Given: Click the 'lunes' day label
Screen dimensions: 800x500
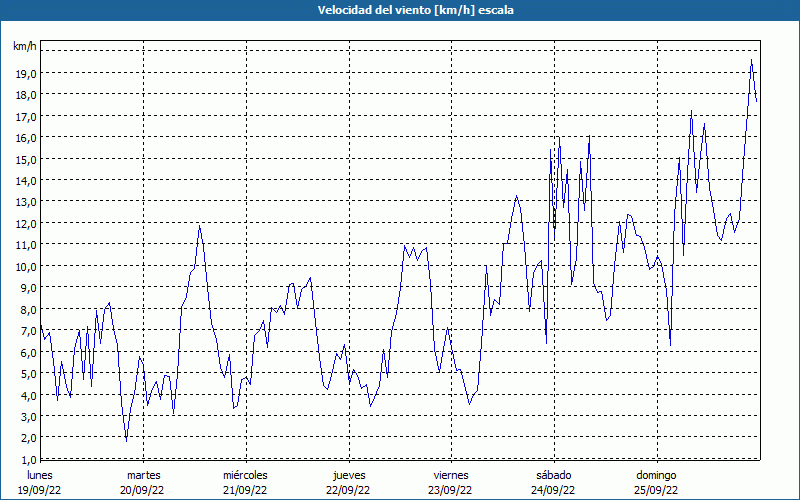Looking at the screenshot, I should coord(40,475).
